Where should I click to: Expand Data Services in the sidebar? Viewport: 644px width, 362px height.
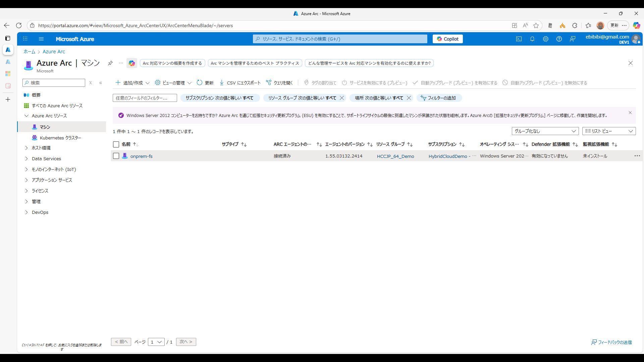tap(26, 159)
